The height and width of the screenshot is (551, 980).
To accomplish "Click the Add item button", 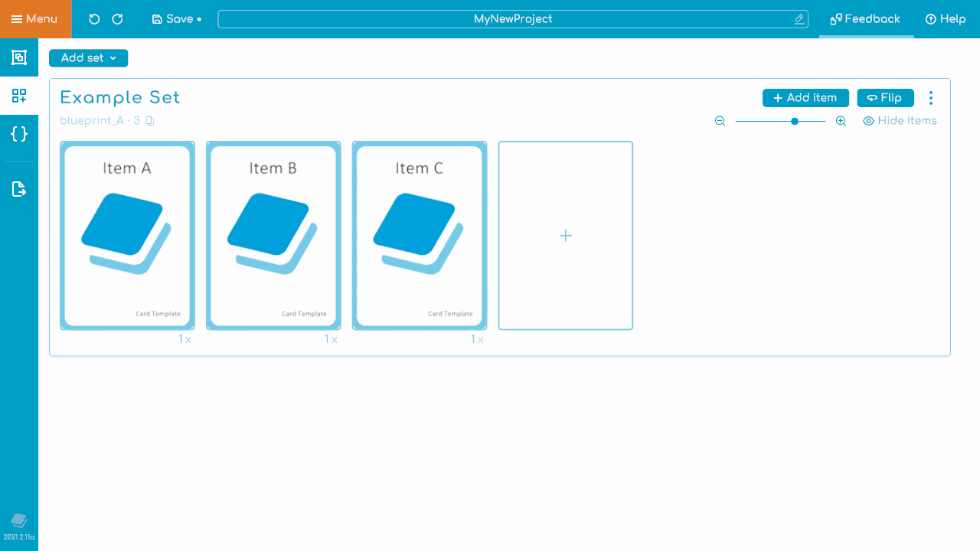I will (805, 98).
